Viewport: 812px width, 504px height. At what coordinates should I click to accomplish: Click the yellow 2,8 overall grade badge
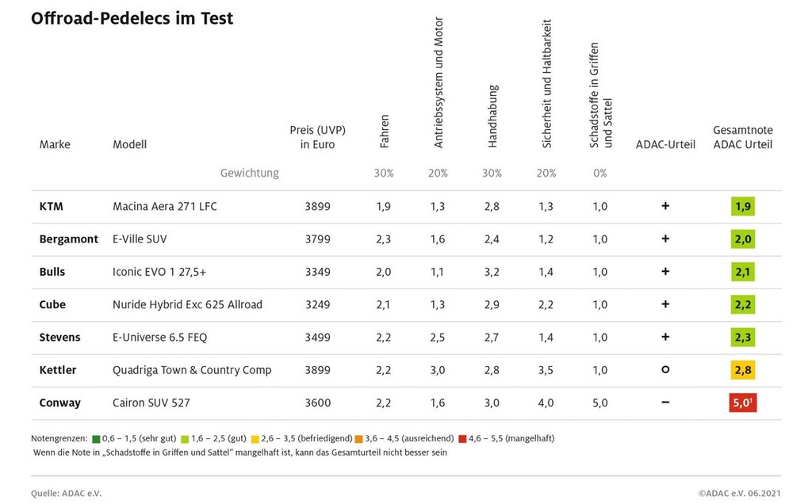pyautogui.click(x=743, y=370)
